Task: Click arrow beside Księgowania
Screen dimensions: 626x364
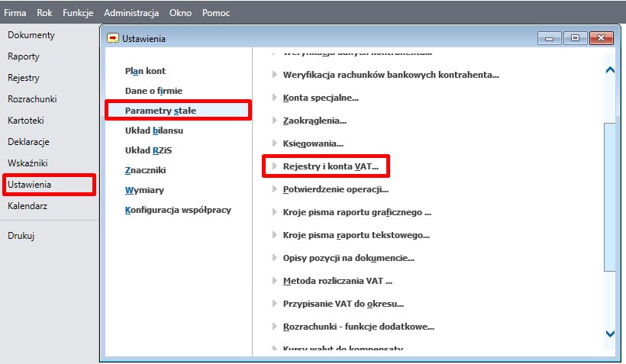Action: 274,143
